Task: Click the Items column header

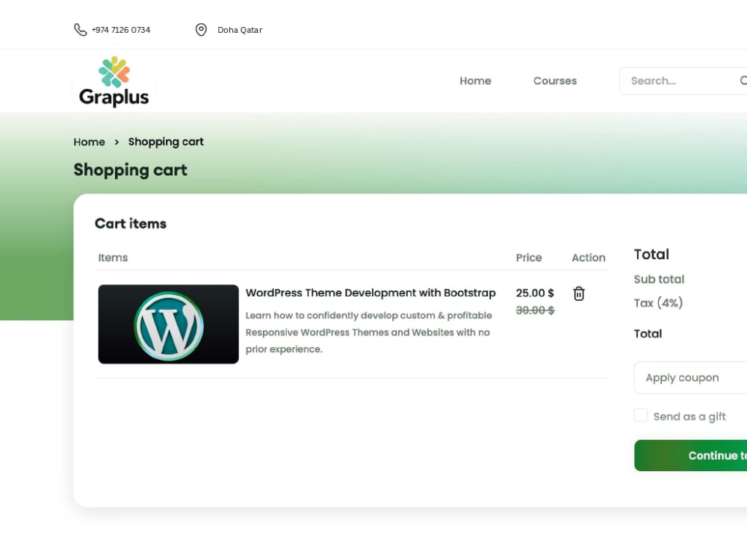Action: coord(113,258)
